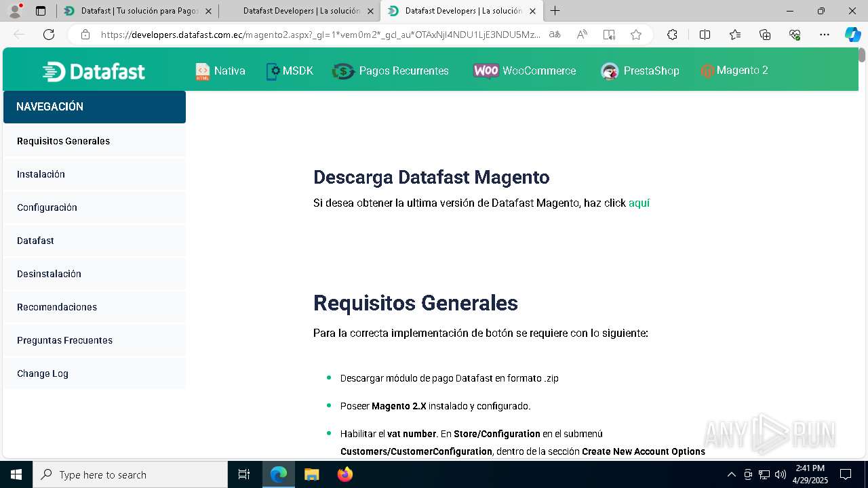Click the taskbar search box
Screen dimensions: 868x488
(130, 474)
